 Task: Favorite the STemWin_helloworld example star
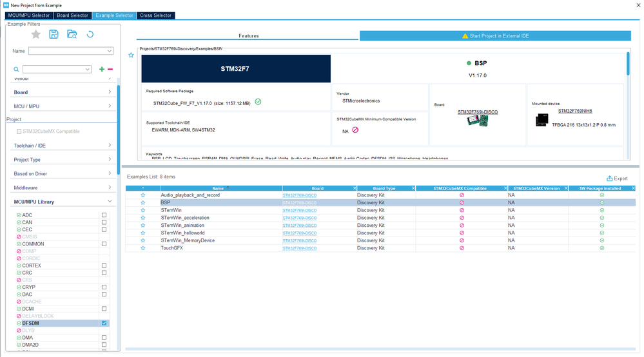[x=143, y=233]
